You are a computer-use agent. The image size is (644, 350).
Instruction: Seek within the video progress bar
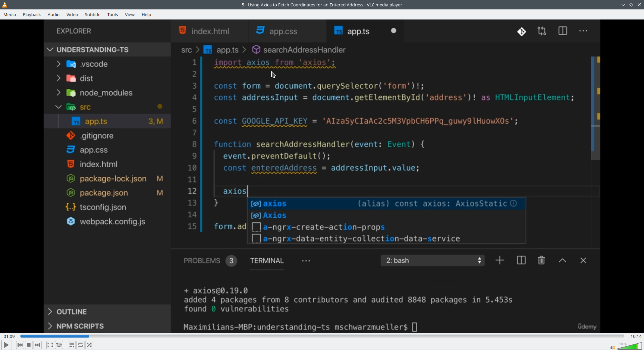(x=322, y=336)
